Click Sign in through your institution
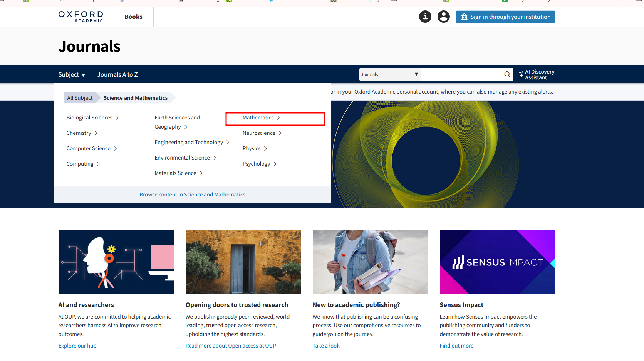 (x=505, y=17)
